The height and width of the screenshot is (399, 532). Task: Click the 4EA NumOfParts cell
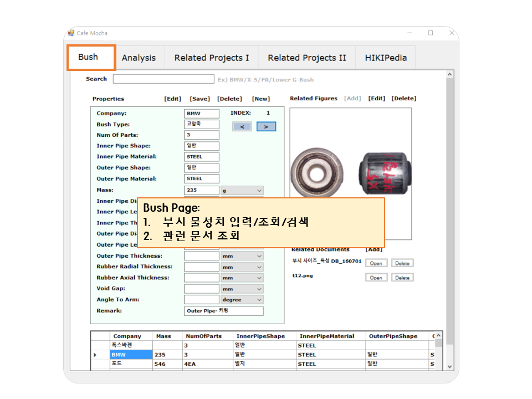208,364
